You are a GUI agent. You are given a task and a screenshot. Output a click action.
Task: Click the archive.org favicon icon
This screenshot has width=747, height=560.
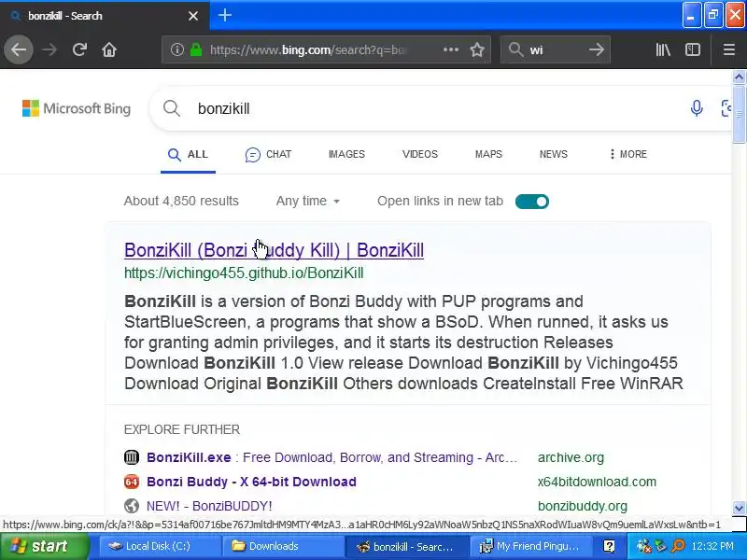click(132, 457)
